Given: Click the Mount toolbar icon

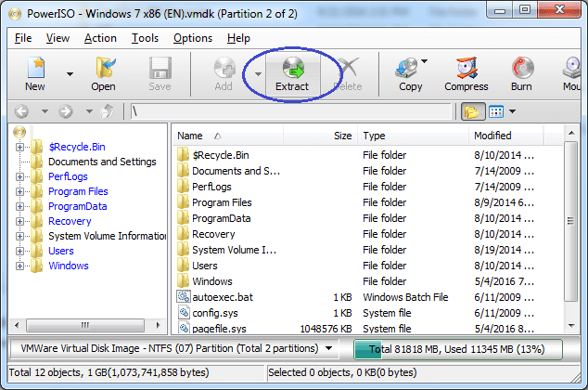Looking at the screenshot, I should [572, 68].
